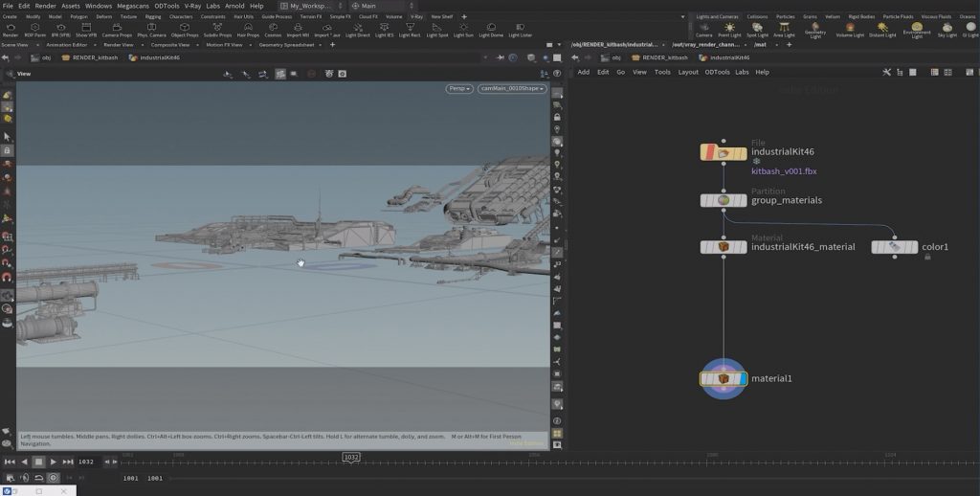Add a Spot Light from the shelf

coord(757,28)
